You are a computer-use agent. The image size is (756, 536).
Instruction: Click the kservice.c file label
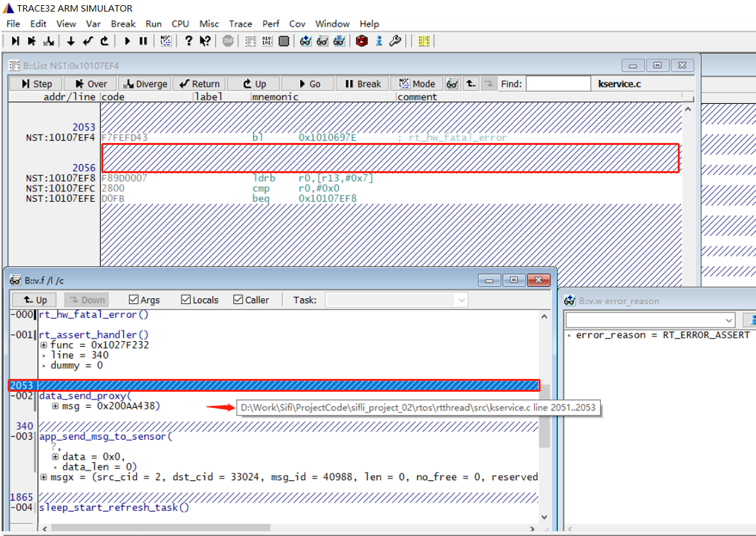(619, 84)
